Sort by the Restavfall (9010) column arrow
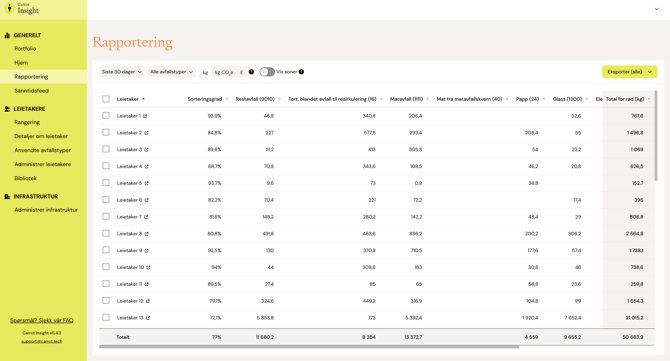The image size is (670, 361). tap(279, 99)
